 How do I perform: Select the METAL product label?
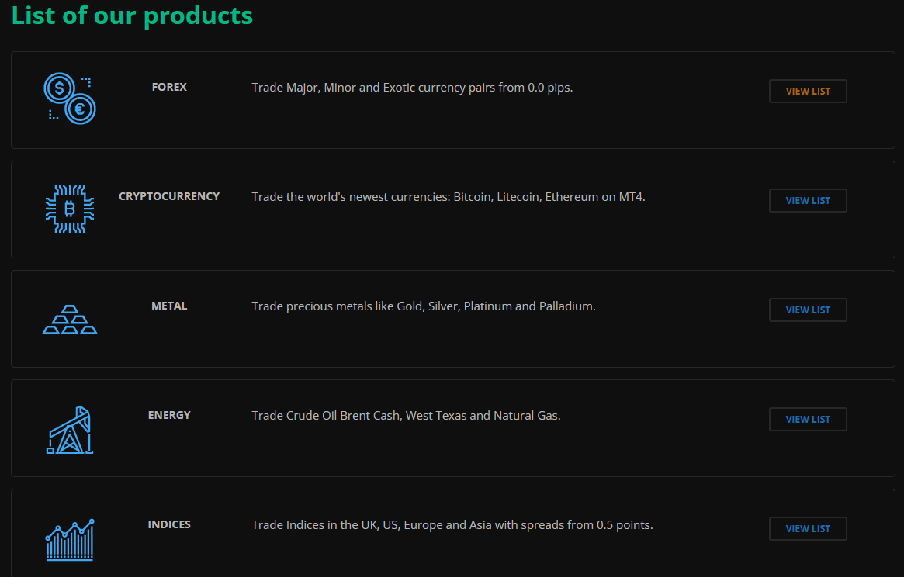[x=169, y=306]
